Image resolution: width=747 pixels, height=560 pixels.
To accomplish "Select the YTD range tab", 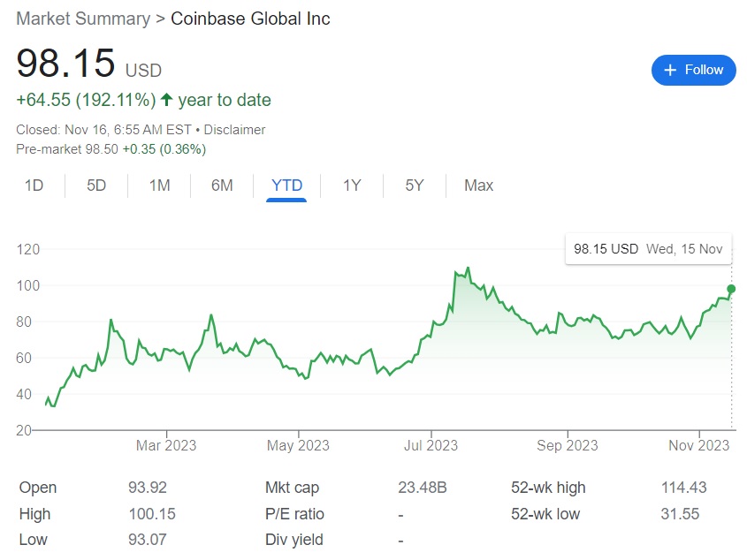I will click(286, 185).
